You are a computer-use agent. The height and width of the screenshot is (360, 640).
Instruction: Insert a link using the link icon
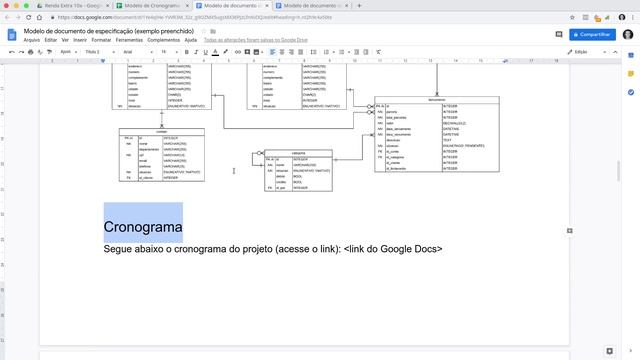tap(238, 52)
